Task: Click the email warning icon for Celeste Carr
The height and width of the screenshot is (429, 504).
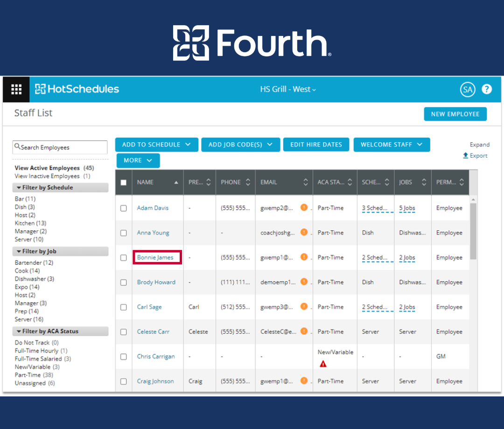Action: pyautogui.click(x=304, y=331)
